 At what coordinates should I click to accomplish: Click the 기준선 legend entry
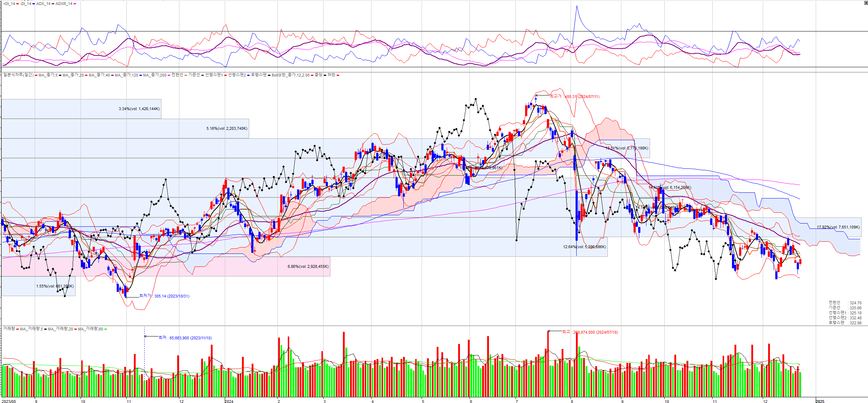[x=194, y=75]
